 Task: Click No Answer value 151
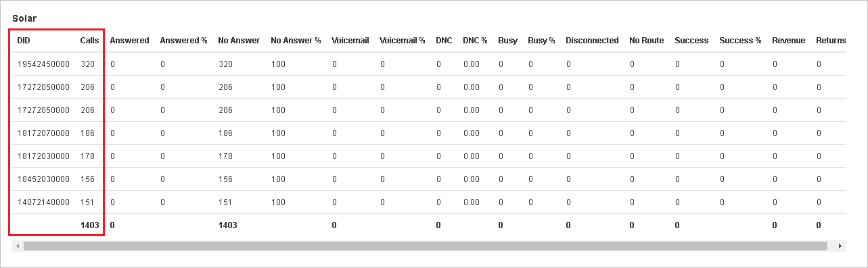click(x=225, y=202)
